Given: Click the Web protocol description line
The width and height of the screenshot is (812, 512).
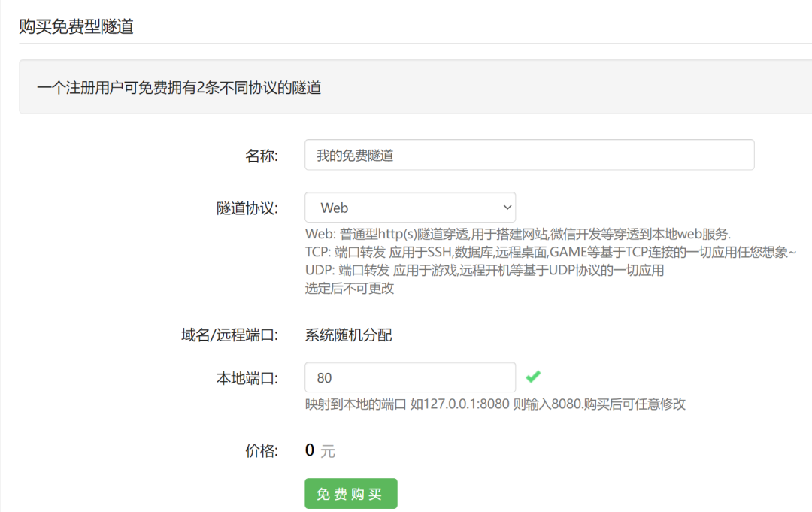Looking at the screenshot, I should [x=517, y=234].
